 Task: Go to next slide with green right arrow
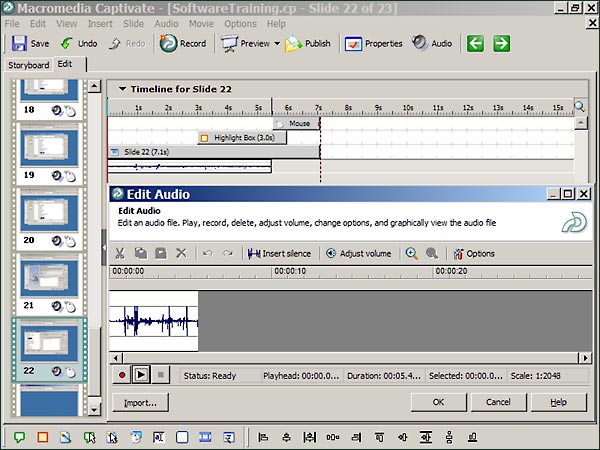(502, 43)
